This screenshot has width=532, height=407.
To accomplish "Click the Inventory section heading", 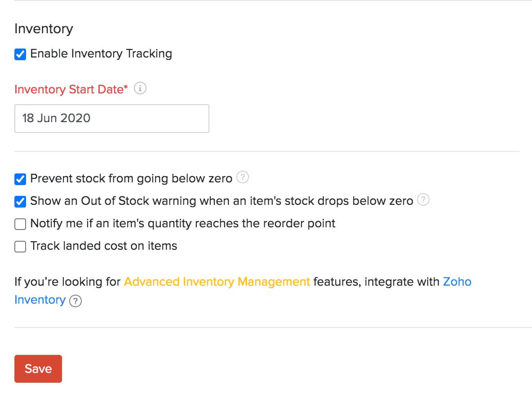I will pyautogui.click(x=44, y=28).
